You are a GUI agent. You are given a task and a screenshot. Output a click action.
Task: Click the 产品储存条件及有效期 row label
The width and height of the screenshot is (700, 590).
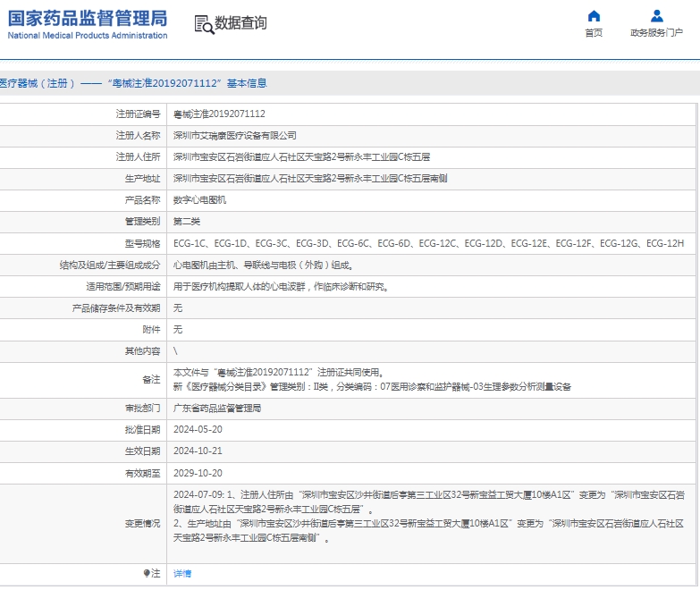[x=116, y=308]
